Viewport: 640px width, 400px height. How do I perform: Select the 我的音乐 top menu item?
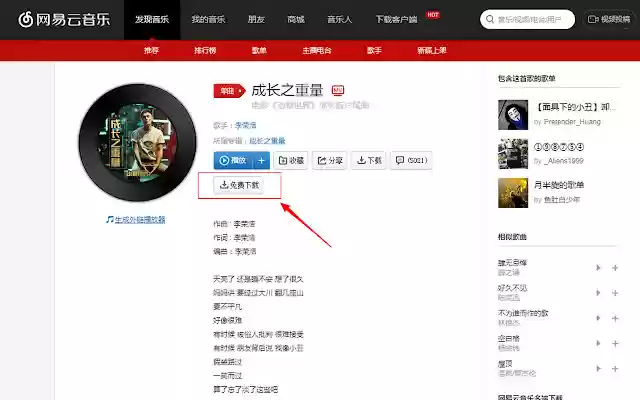point(208,19)
